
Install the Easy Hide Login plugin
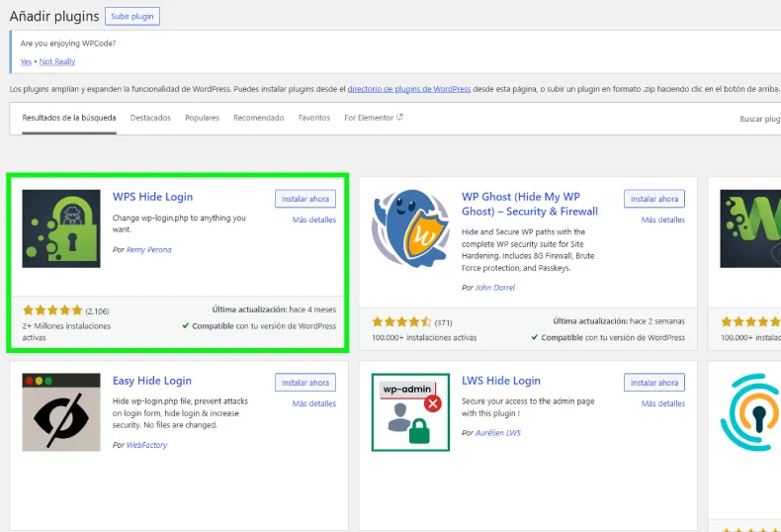point(305,383)
